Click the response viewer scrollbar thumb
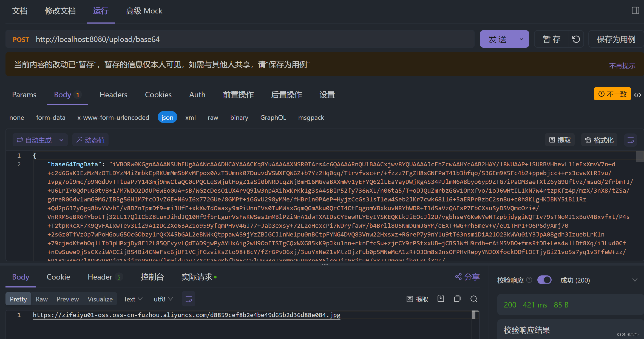The height and width of the screenshot is (339, 644). [x=473, y=315]
